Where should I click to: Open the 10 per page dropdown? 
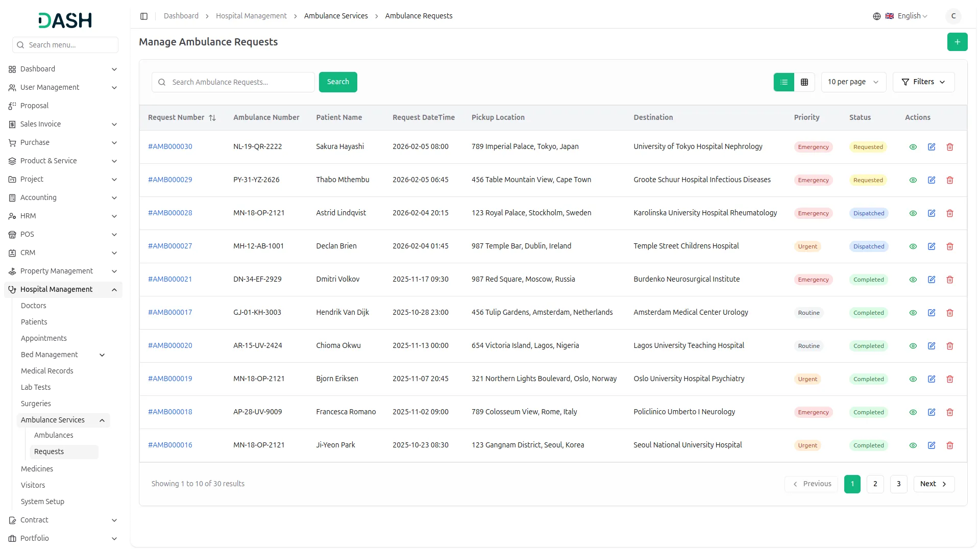[853, 82]
